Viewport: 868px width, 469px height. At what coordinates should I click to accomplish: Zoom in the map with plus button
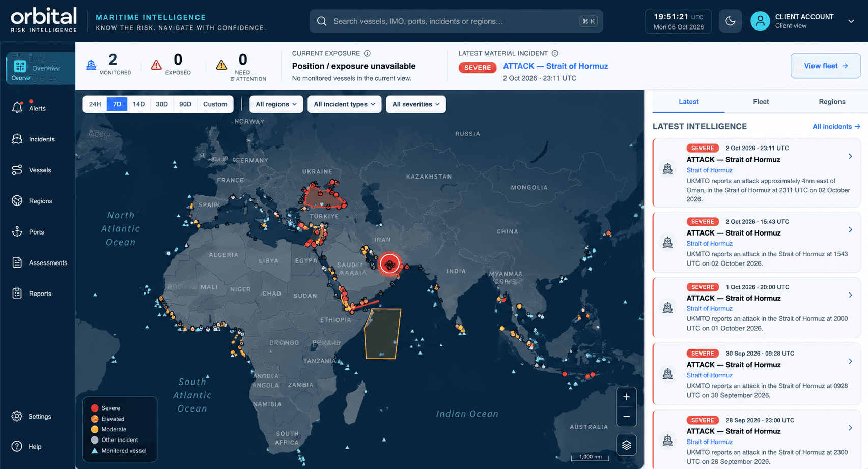[626, 397]
